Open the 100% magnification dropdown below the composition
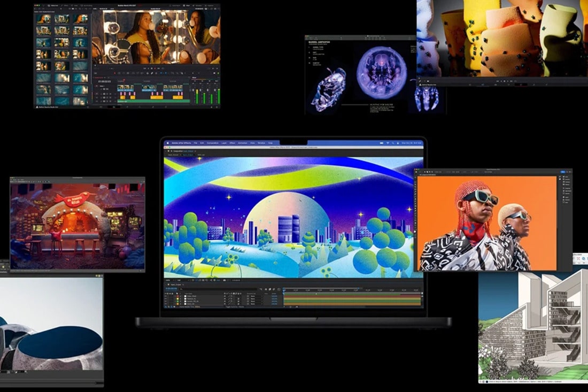Screen dimensions: 588x392 click(x=169, y=280)
